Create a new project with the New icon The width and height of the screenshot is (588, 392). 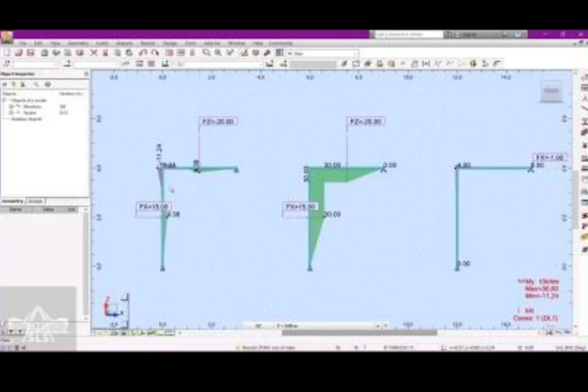pyautogui.click(x=7, y=53)
